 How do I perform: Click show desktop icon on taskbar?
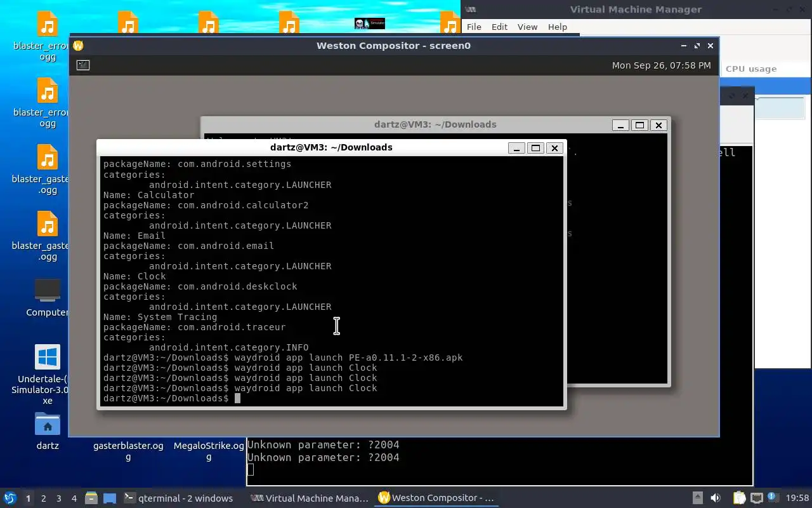(109, 498)
